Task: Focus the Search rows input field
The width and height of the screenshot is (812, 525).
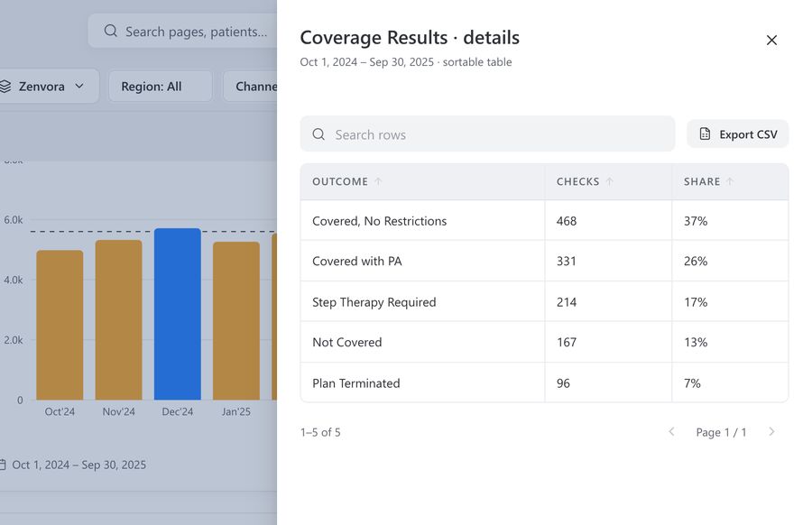Action: click(x=487, y=134)
